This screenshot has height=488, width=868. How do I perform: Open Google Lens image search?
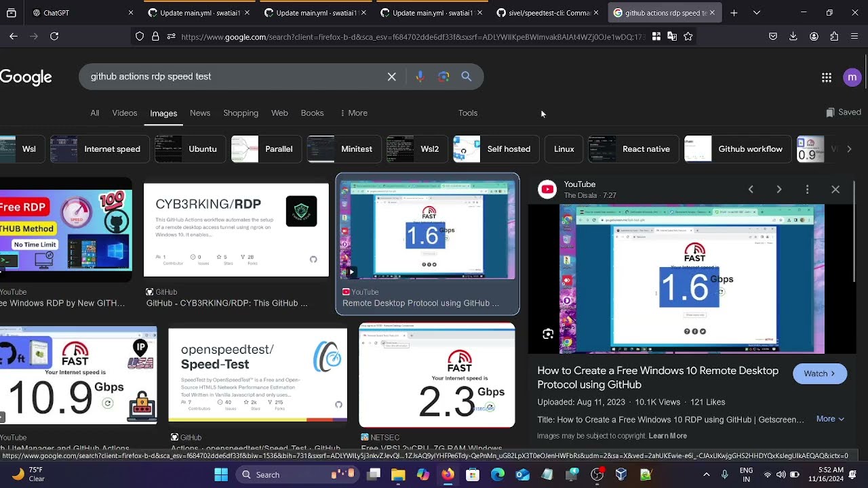tap(443, 77)
